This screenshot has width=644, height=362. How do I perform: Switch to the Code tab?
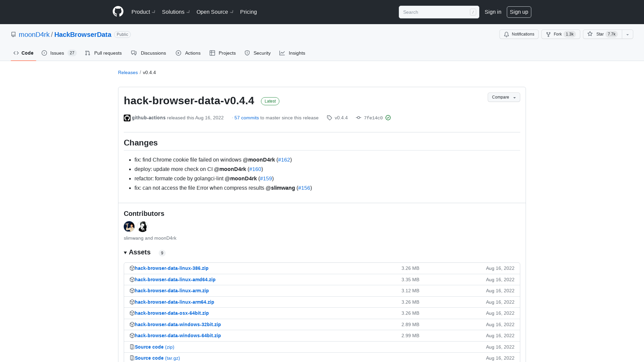[x=23, y=53]
